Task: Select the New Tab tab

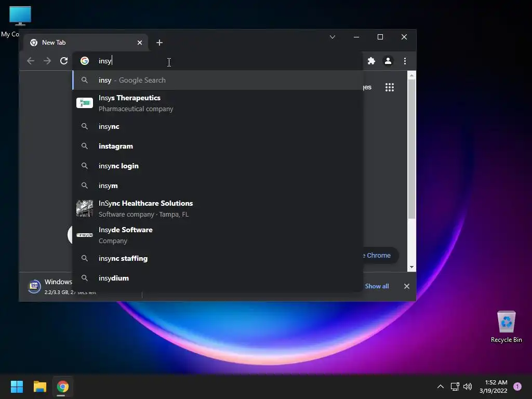Action: click(x=86, y=43)
